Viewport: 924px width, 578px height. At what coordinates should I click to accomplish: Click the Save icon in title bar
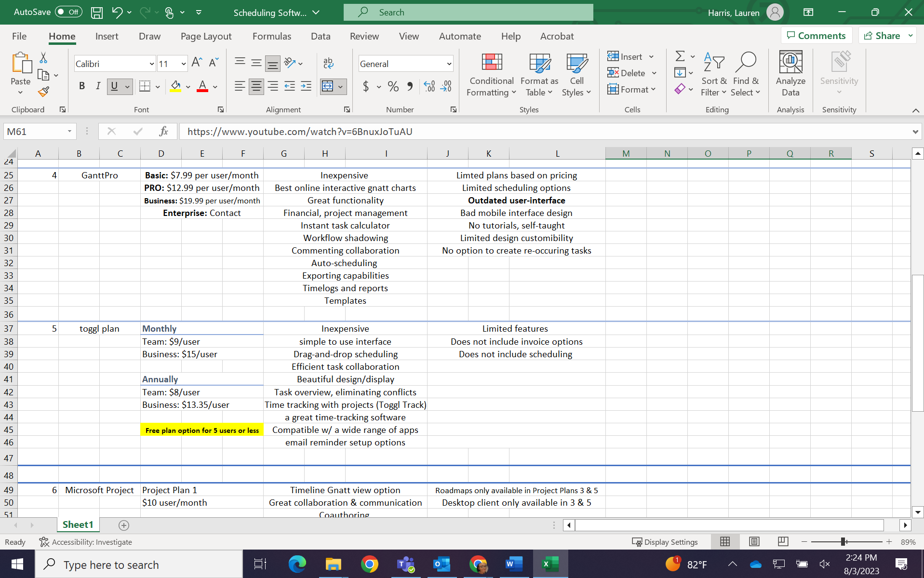[x=97, y=13]
